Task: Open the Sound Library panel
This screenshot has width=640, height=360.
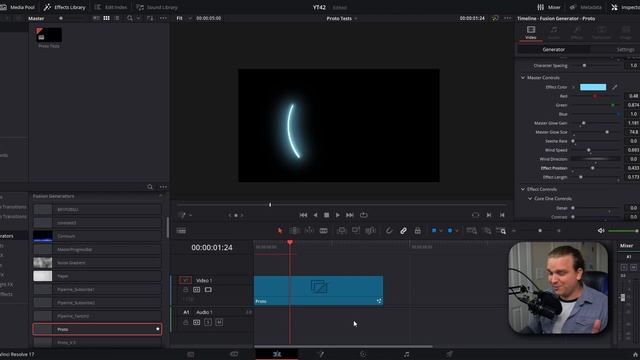Action: click(157, 7)
